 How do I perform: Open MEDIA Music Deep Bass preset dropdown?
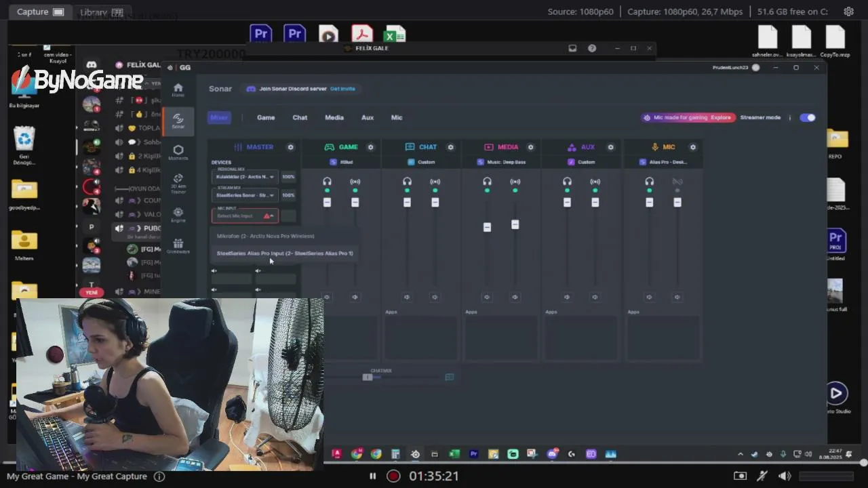pos(501,162)
